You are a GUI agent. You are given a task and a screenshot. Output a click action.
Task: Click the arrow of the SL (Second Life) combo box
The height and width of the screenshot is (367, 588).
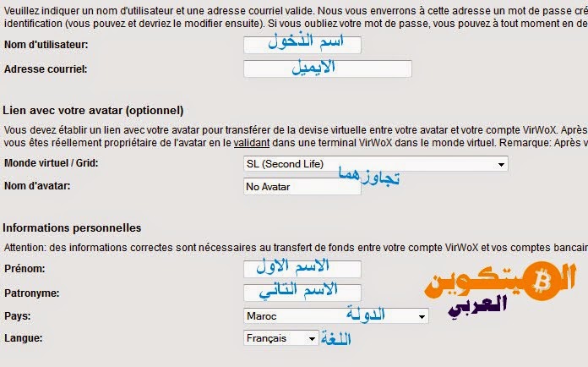501,164
